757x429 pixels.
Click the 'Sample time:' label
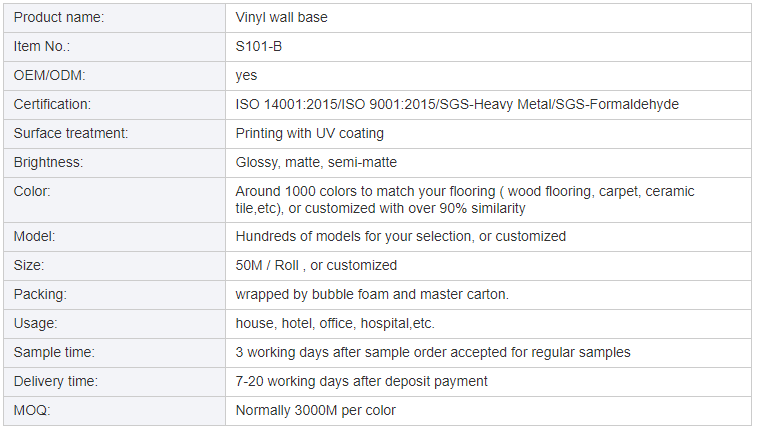(54, 353)
